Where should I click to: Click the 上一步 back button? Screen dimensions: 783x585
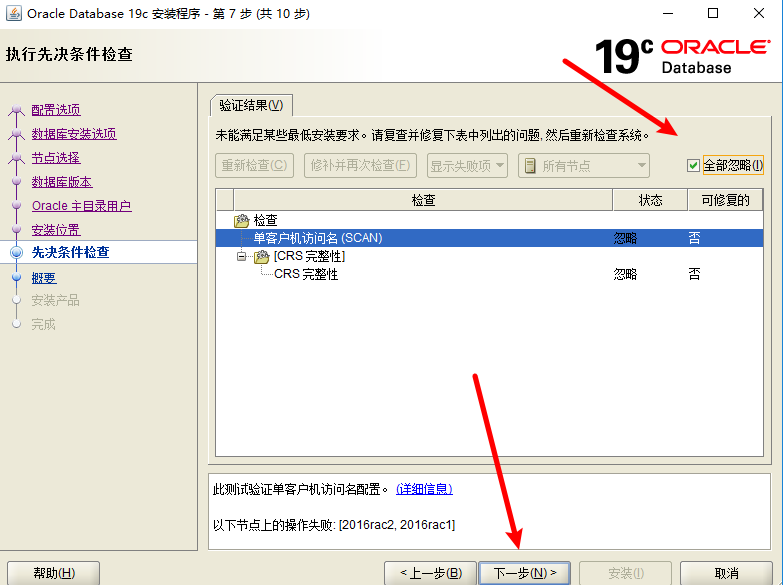pyautogui.click(x=430, y=573)
